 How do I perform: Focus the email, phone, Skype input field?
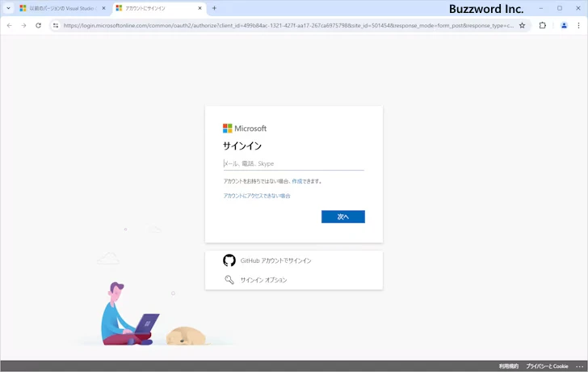click(x=294, y=163)
